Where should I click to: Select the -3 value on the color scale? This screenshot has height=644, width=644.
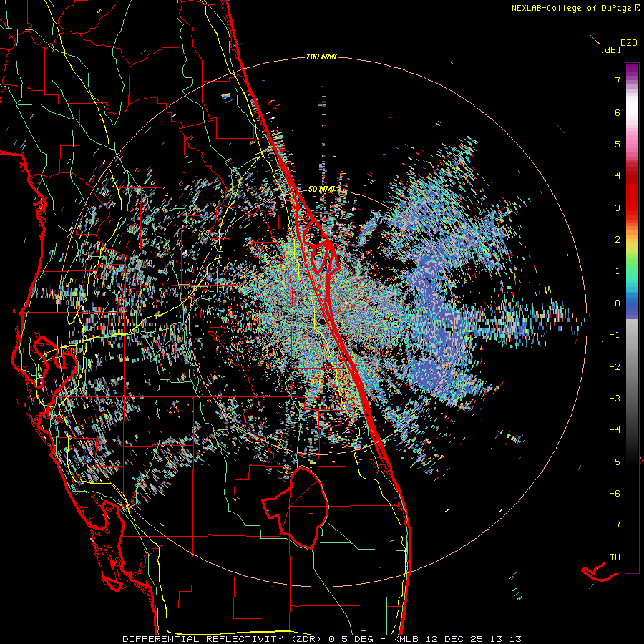(x=615, y=399)
